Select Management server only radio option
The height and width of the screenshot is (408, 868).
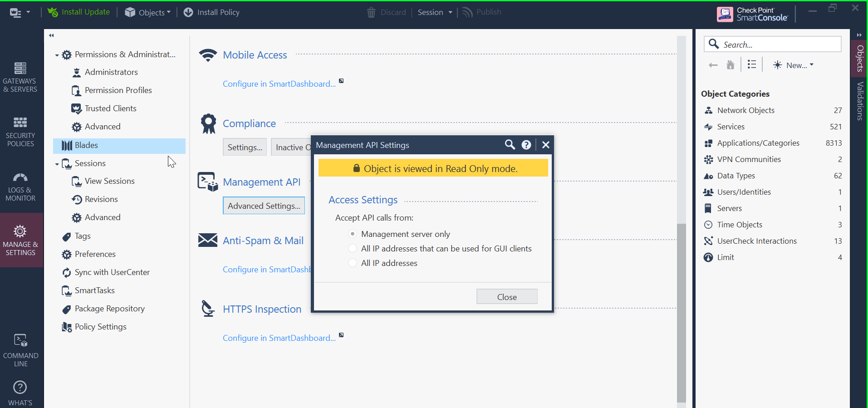(x=353, y=234)
